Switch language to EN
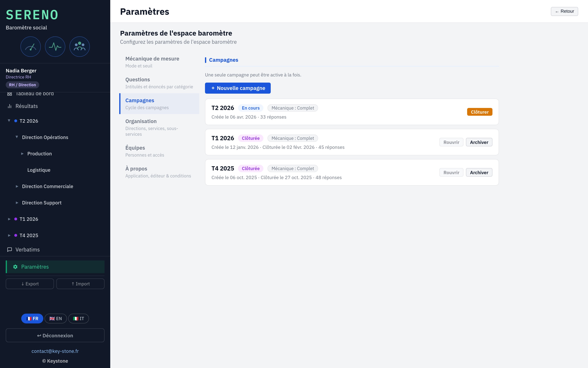Screen dimensions: 588x368 click(56, 319)
